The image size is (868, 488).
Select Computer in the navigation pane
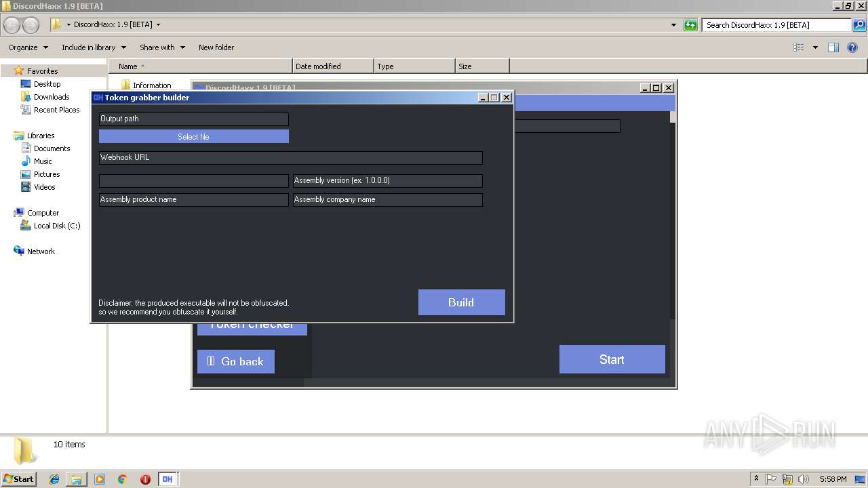[x=43, y=213]
